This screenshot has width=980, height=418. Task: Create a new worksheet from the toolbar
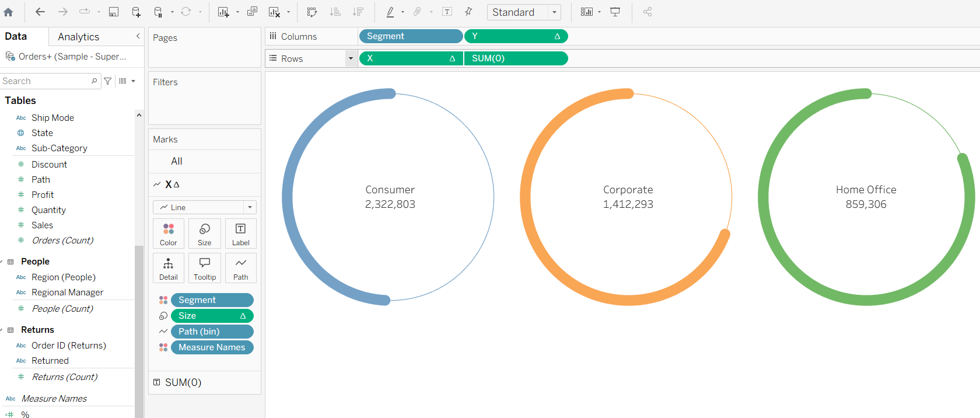pyautogui.click(x=223, y=12)
